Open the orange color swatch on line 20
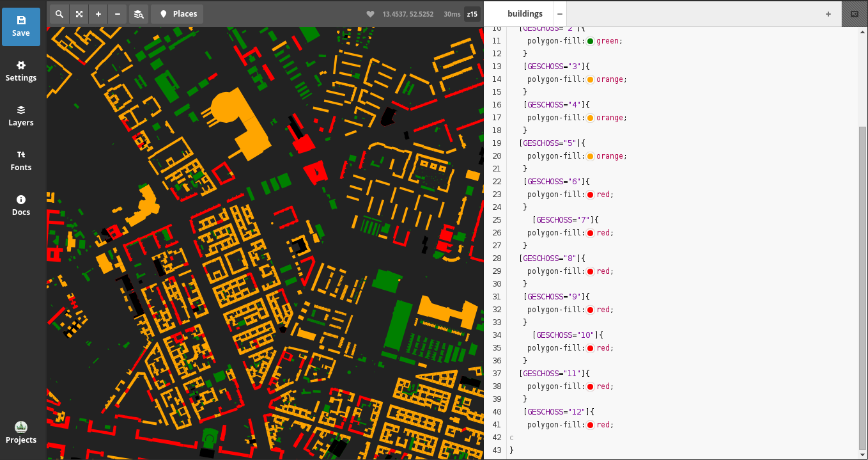Screen dimensions: 868x460 click(x=590, y=156)
